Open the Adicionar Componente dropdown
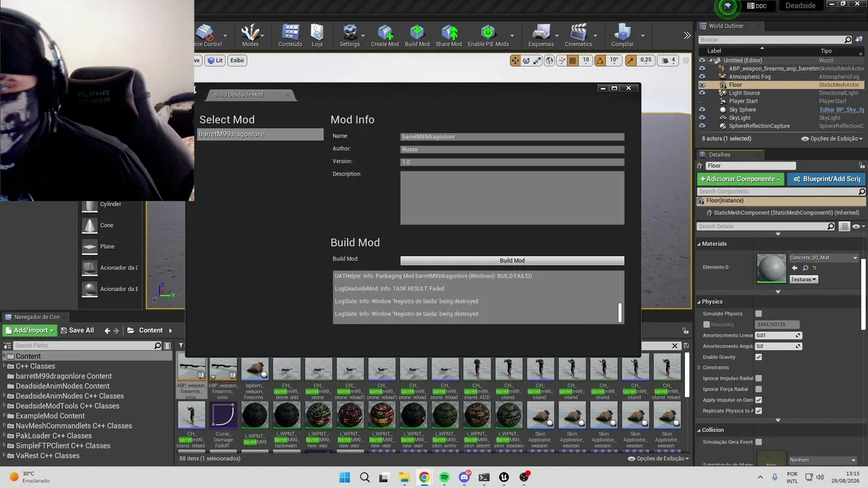 pyautogui.click(x=741, y=179)
